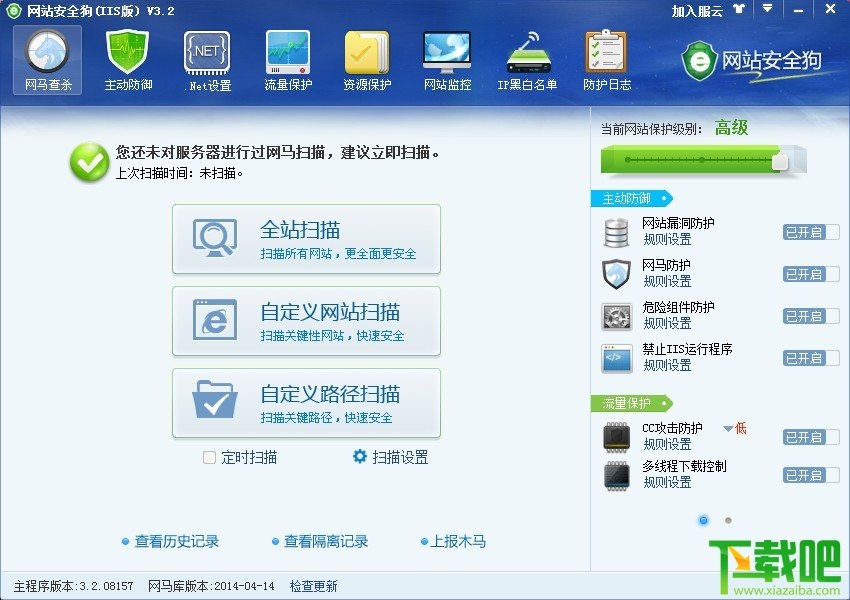Screen dimensions: 850x600
Task: Click the 加入服云 link in the title bar
Action: tap(697, 10)
